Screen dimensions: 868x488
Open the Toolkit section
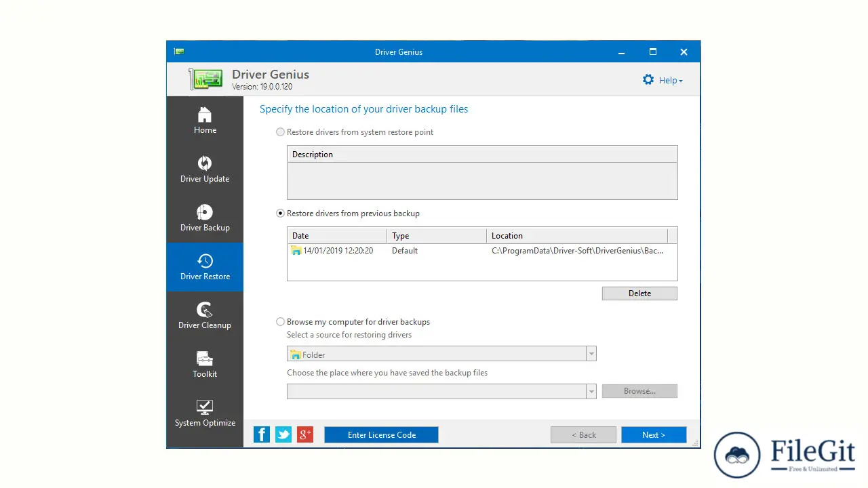[x=205, y=365]
